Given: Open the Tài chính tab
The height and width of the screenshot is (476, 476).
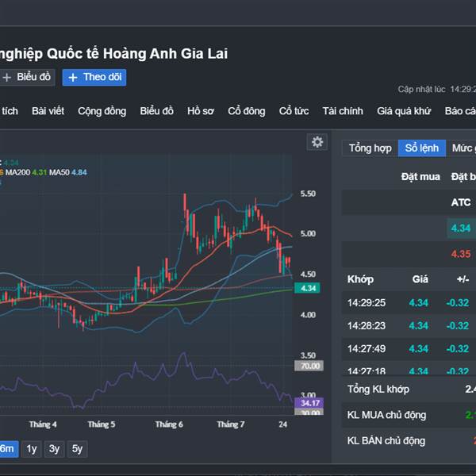Looking at the screenshot, I should coord(343,111).
